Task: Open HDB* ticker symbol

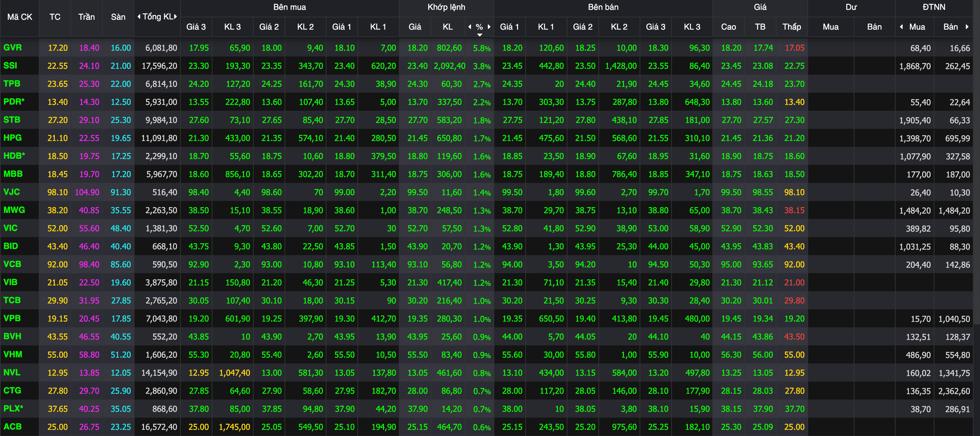Action: click(14, 156)
